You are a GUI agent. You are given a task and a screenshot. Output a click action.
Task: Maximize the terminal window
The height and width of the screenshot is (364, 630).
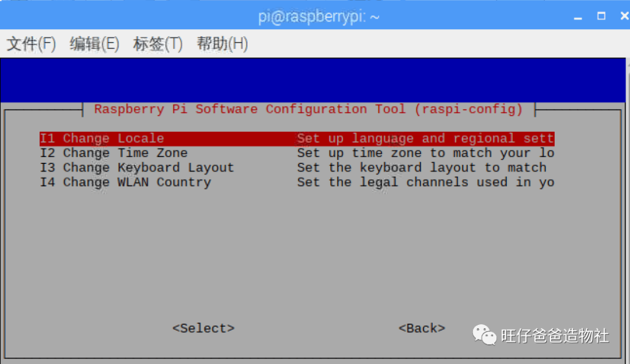pyautogui.click(x=601, y=16)
